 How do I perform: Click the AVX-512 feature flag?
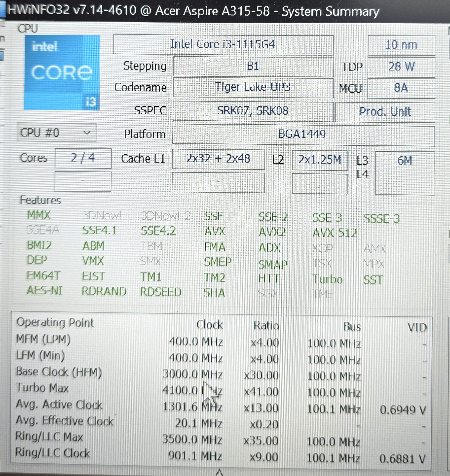tap(335, 233)
